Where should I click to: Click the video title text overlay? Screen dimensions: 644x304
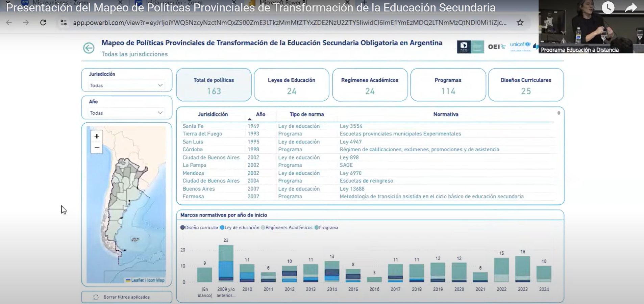[251, 7]
